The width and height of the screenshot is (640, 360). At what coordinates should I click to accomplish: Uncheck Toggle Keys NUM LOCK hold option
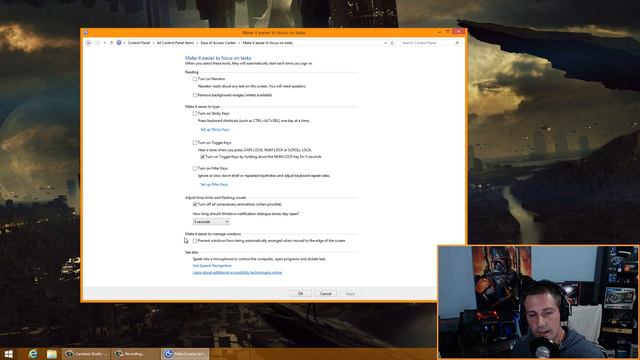[202, 157]
